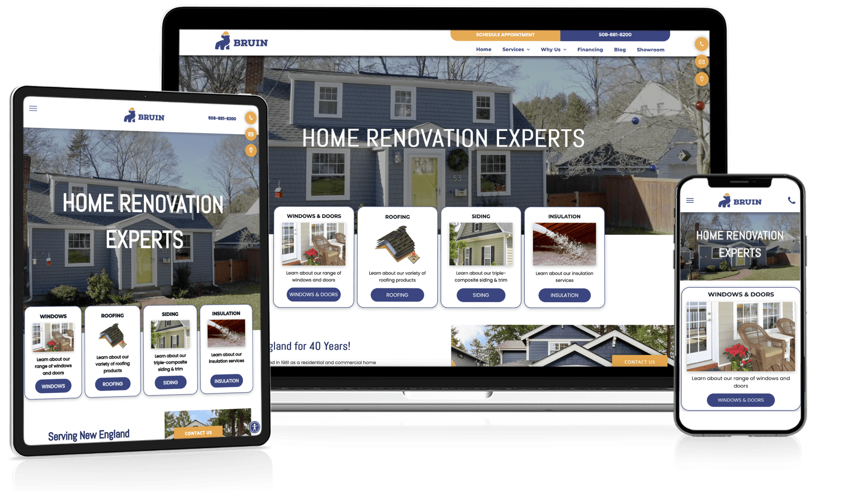Click the phone icon on tablet header
Image resolution: width=868 pixels, height=491 pixels.
(252, 117)
